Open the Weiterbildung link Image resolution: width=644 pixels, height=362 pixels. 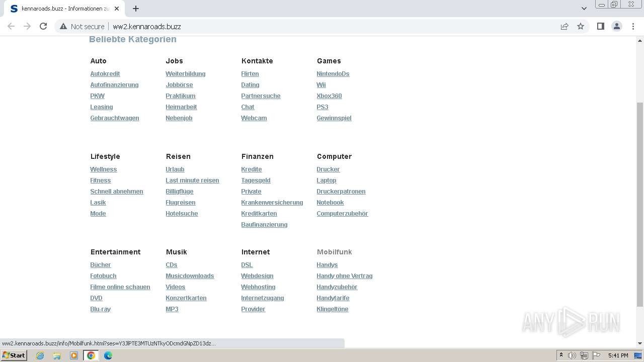coord(186,74)
